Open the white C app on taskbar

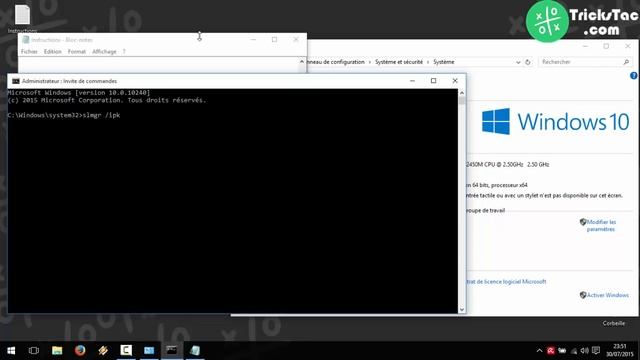pos(126,350)
